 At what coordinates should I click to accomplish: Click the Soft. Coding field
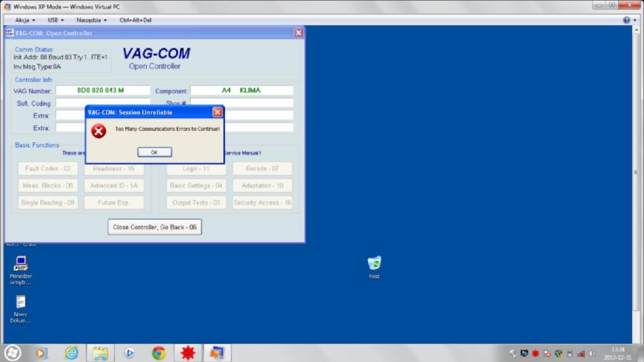coord(103,103)
